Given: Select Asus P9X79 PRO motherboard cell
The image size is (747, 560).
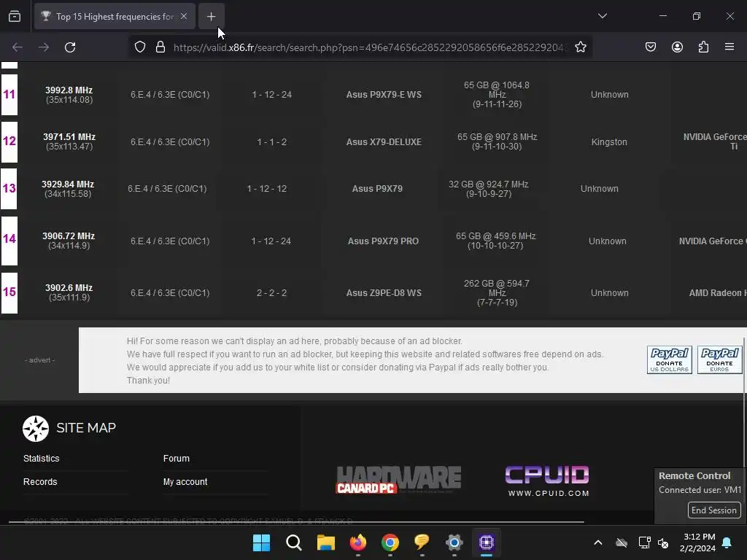Looking at the screenshot, I should coord(383,241).
